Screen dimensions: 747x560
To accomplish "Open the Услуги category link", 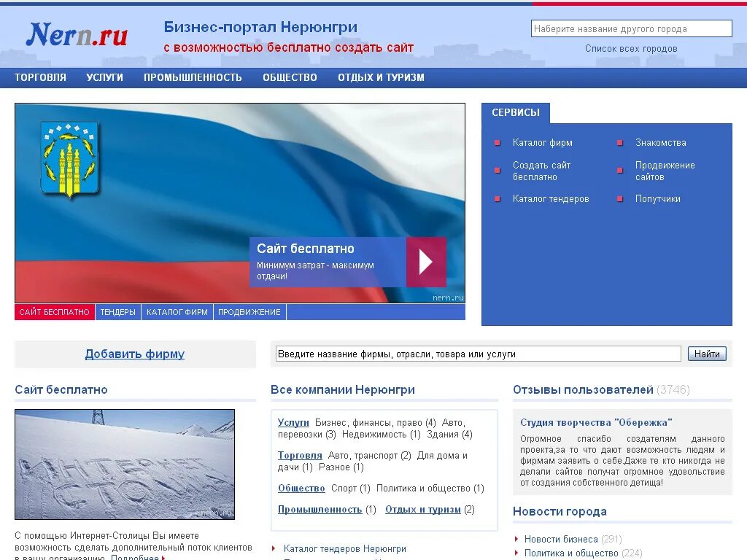I will point(293,422).
